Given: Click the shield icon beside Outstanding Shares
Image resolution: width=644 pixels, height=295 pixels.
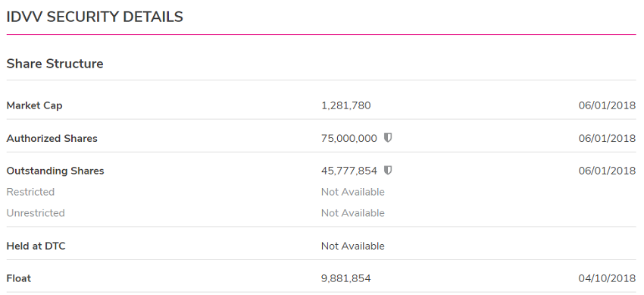Looking at the screenshot, I should click(x=388, y=170).
